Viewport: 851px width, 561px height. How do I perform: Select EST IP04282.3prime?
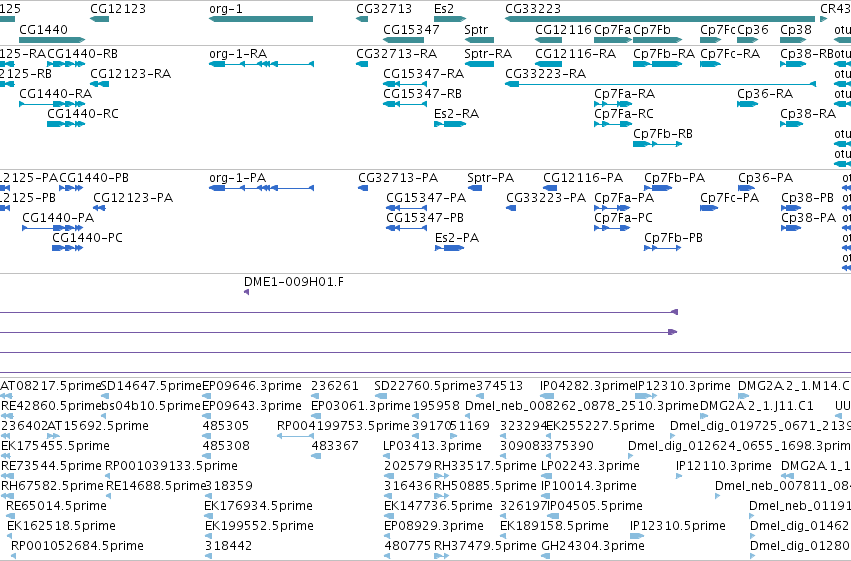tap(547, 396)
